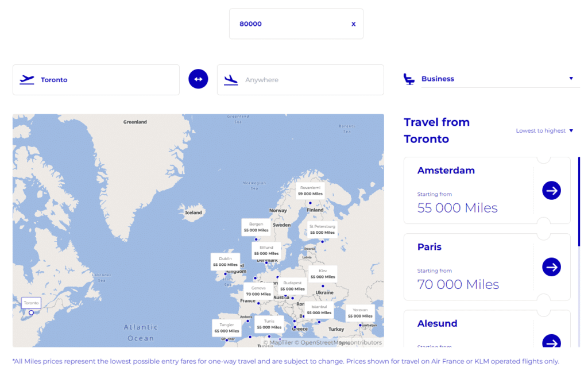Select the Rovaniemi 59 000 Miles map marker

click(x=310, y=191)
